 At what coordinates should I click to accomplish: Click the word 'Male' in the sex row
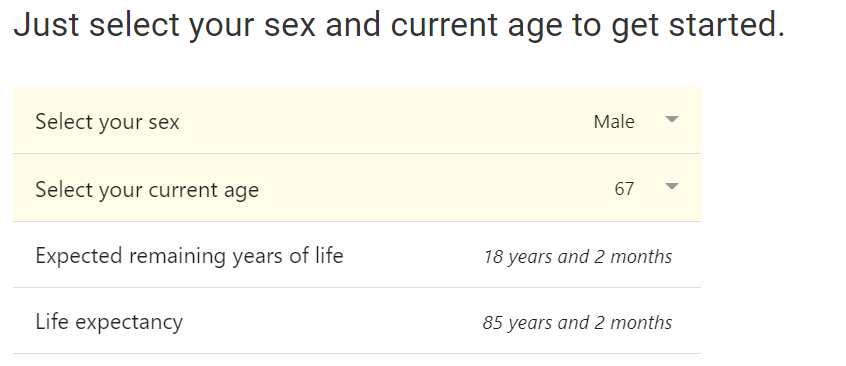pyautogui.click(x=614, y=121)
